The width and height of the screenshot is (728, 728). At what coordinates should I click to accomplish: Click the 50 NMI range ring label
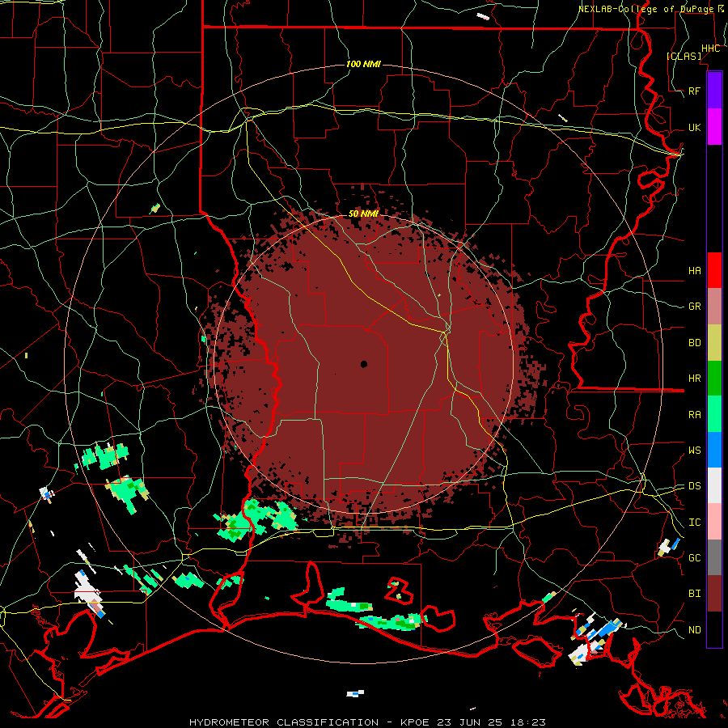point(363,214)
